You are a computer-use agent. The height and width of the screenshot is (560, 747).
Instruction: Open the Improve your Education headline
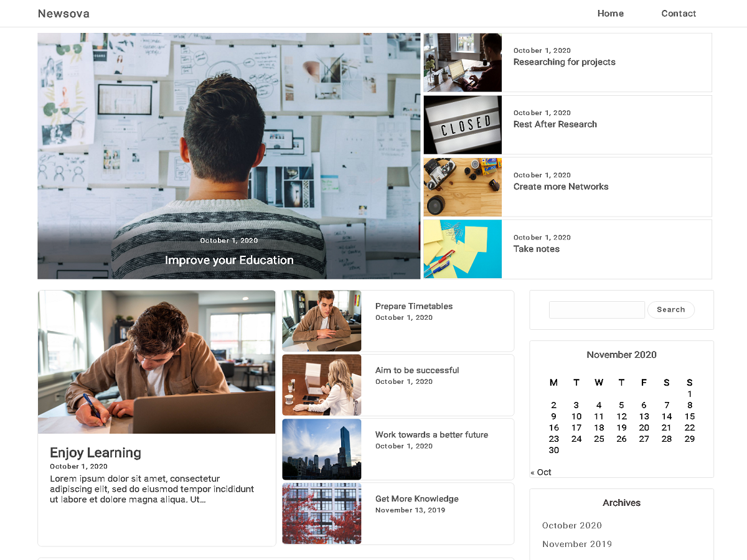tap(229, 260)
